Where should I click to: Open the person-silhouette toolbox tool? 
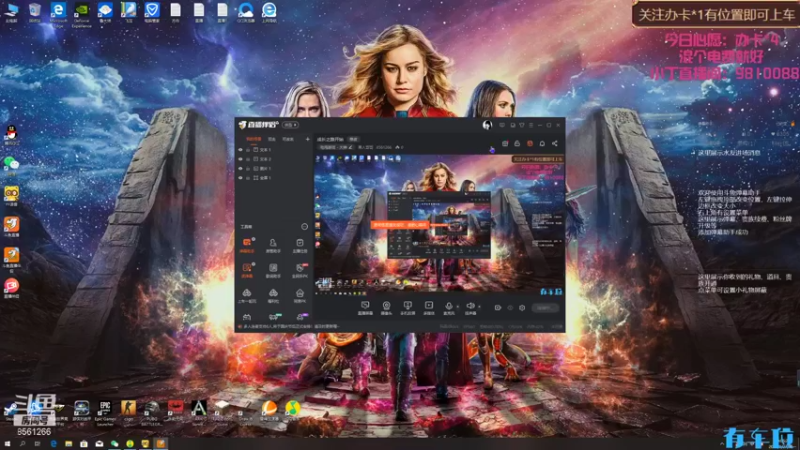[x=273, y=245]
